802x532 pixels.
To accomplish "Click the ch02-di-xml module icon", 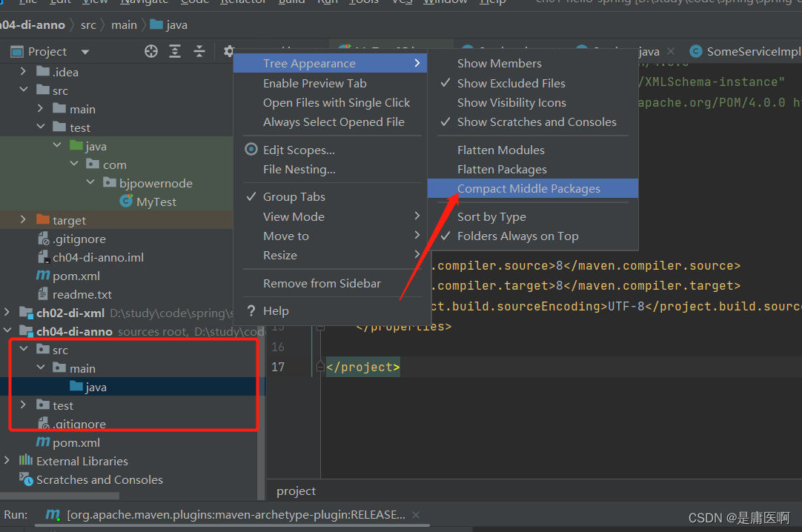I will [x=26, y=312].
